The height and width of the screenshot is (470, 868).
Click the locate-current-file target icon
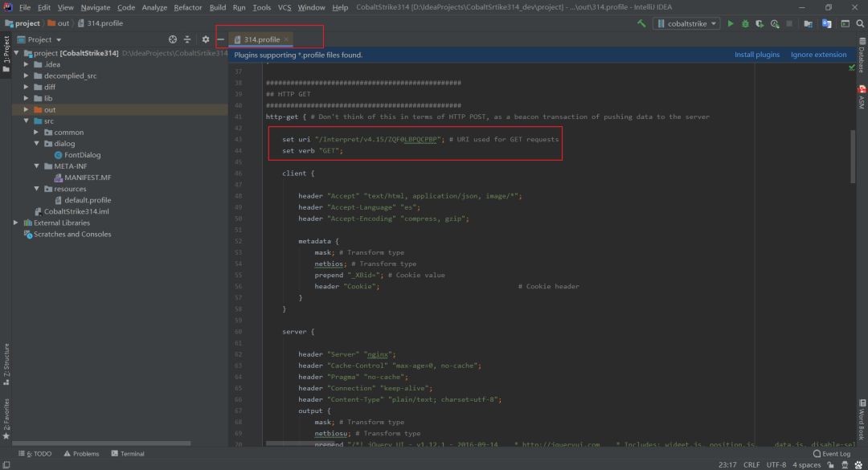click(173, 39)
